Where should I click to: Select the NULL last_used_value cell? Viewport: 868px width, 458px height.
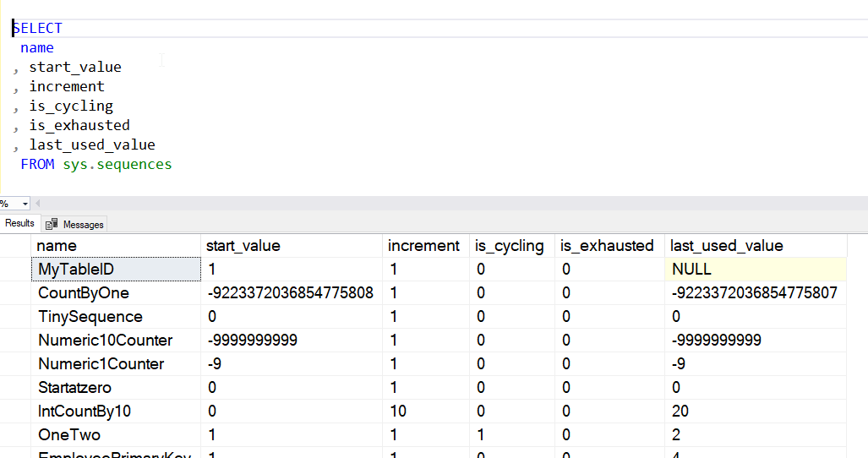[x=691, y=270]
